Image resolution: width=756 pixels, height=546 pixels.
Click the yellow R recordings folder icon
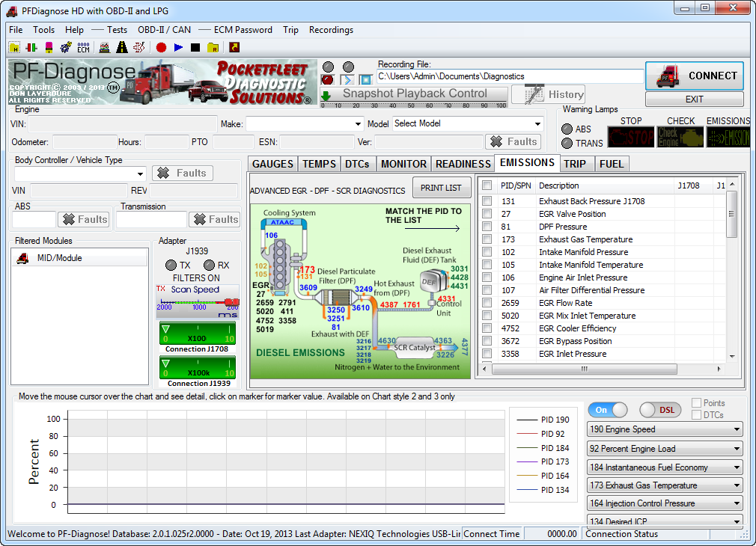click(213, 47)
